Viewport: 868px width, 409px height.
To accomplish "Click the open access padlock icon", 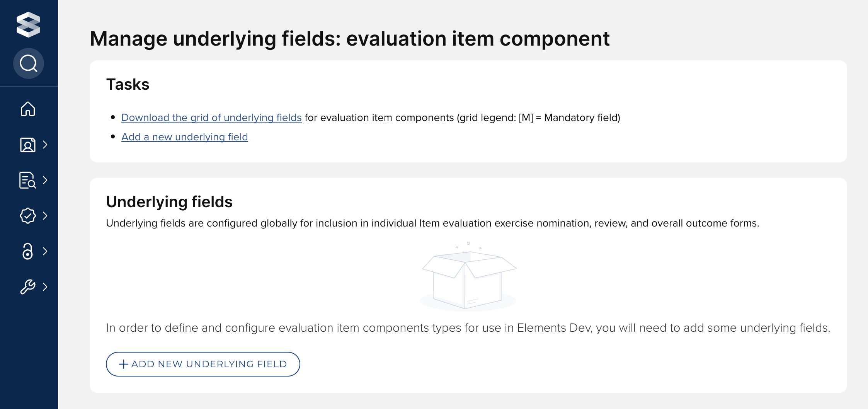I will [28, 251].
